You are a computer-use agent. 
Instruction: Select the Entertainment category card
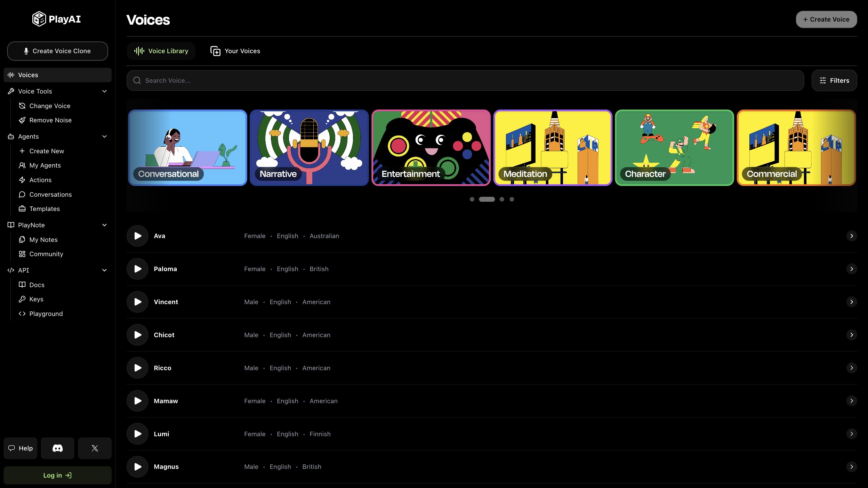click(431, 148)
